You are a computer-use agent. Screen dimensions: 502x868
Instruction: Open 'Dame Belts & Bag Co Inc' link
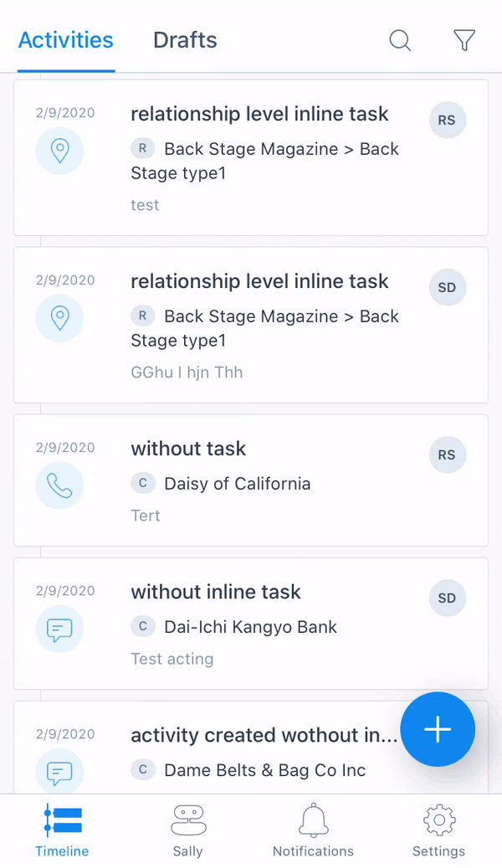click(x=264, y=770)
